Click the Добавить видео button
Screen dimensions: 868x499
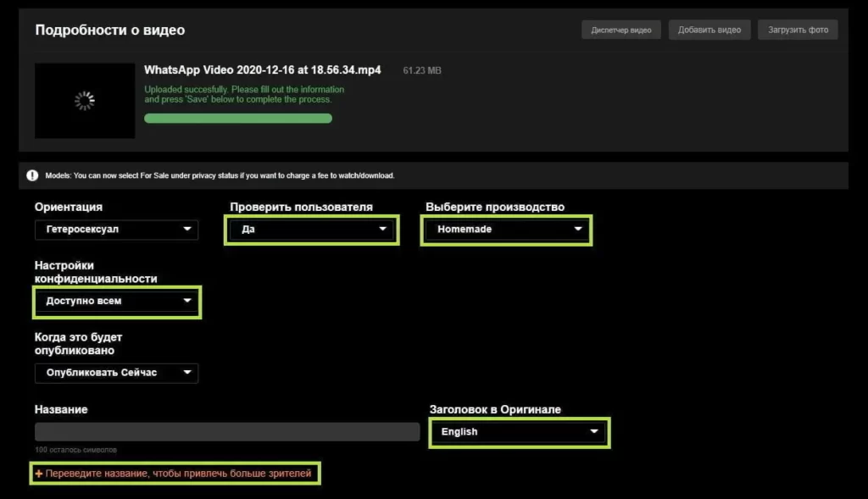coord(709,30)
